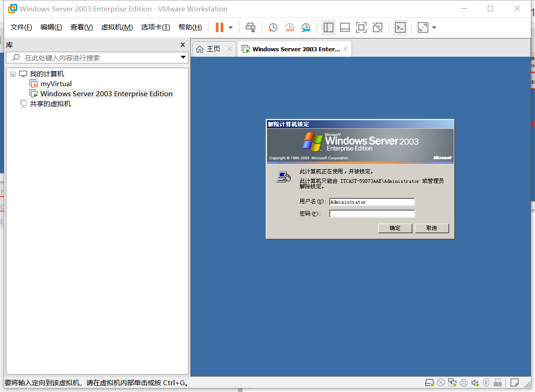Click the Bluetooth/USB status icon
The height and width of the screenshot is (392, 535).
pos(486,383)
